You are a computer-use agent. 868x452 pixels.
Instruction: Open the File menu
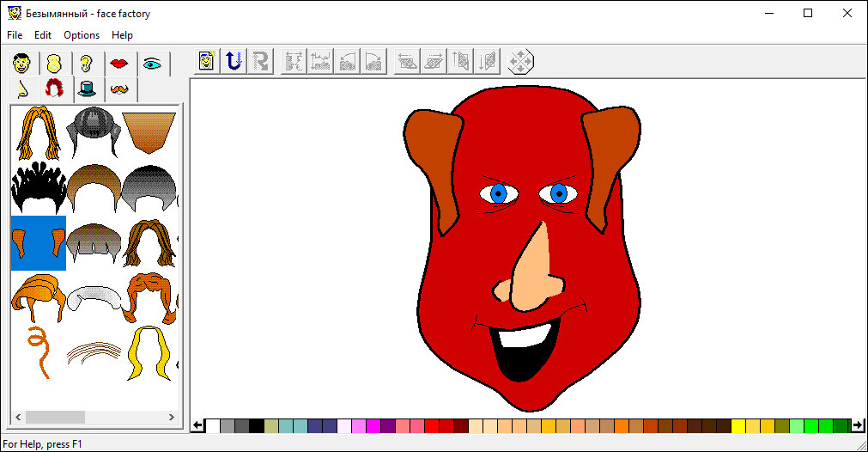tap(15, 35)
